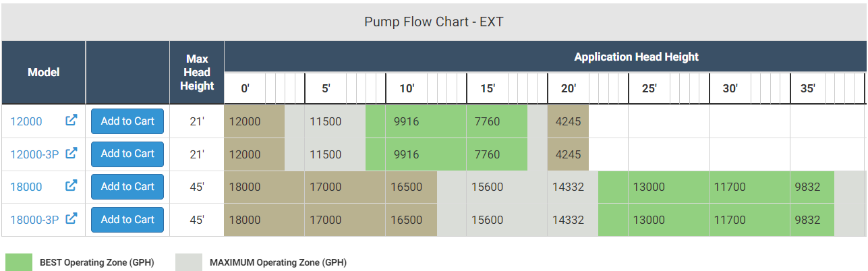Add model 12000 pump to cart
Viewport: 868px width, 271px height.
(x=127, y=121)
